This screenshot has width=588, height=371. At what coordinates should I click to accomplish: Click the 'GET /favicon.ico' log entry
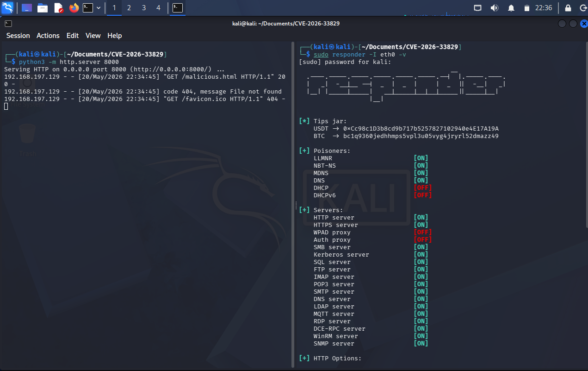(x=145, y=99)
